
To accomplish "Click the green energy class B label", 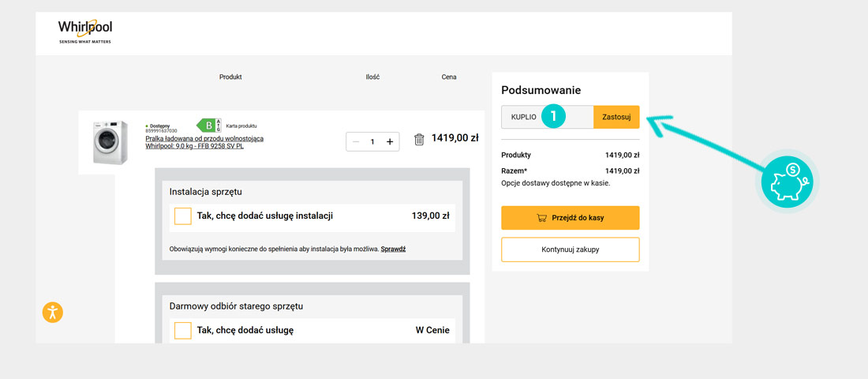I will (207, 126).
